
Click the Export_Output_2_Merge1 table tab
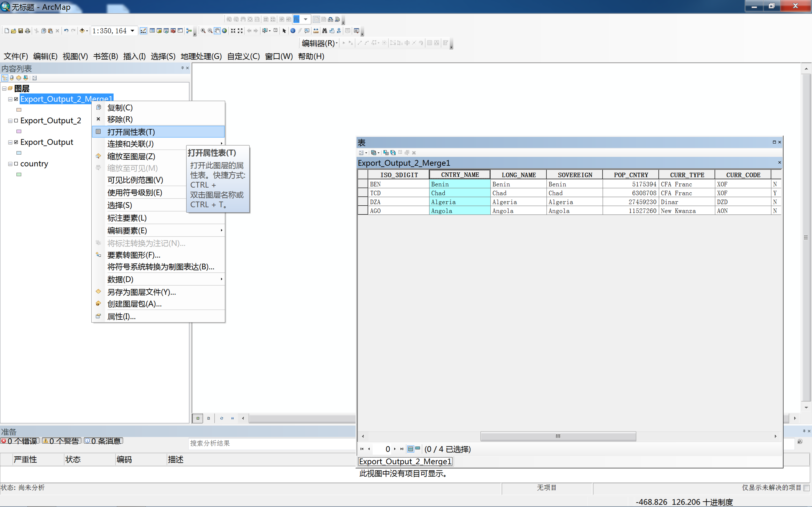coord(405,461)
